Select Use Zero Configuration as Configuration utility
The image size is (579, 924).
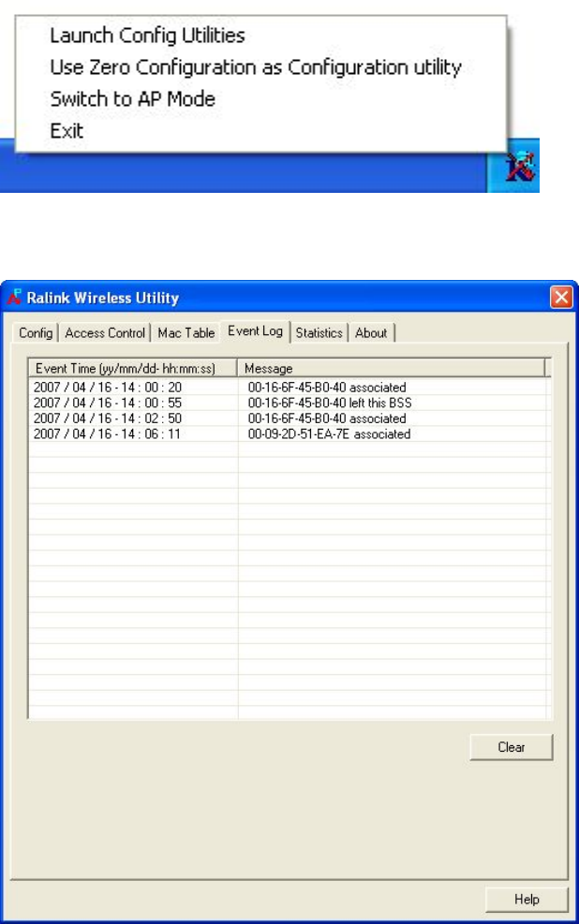tap(255, 67)
